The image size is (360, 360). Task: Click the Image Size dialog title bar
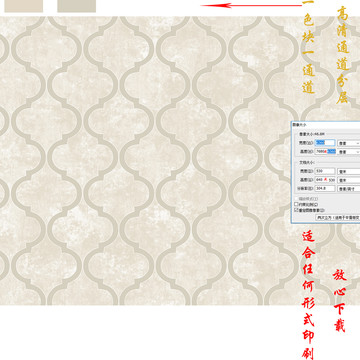325,124
